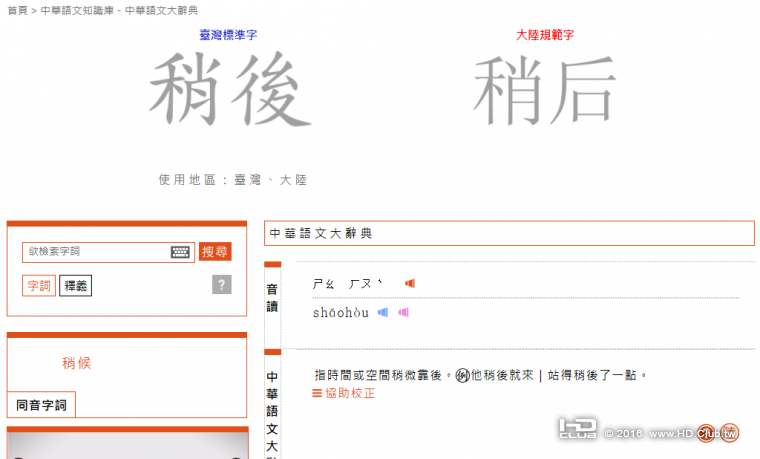This screenshot has width=760, height=459.
Task: Click the 使用地區：臺灣、大陸 text
Action: 233,180
